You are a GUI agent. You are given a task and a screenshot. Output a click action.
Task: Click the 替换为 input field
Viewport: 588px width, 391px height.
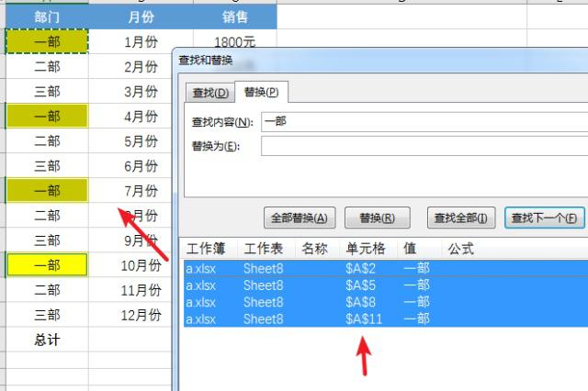pyautogui.click(x=424, y=146)
